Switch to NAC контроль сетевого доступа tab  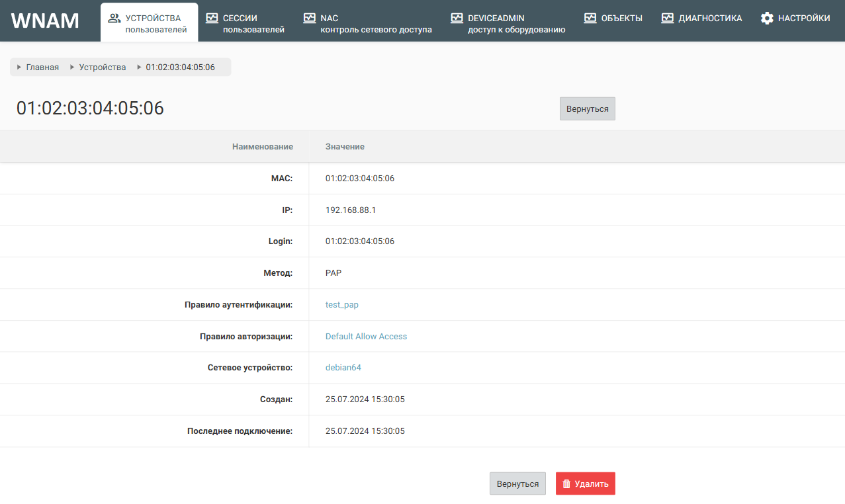[375, 23]
